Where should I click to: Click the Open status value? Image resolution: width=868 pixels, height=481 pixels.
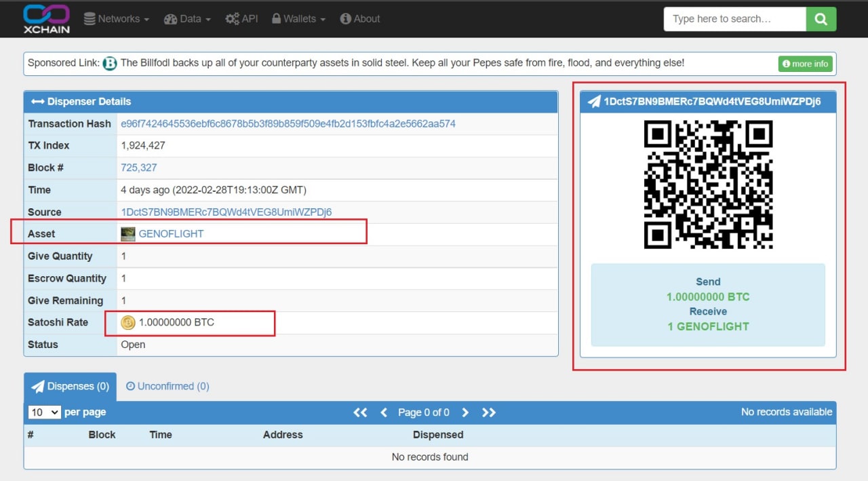133,345
